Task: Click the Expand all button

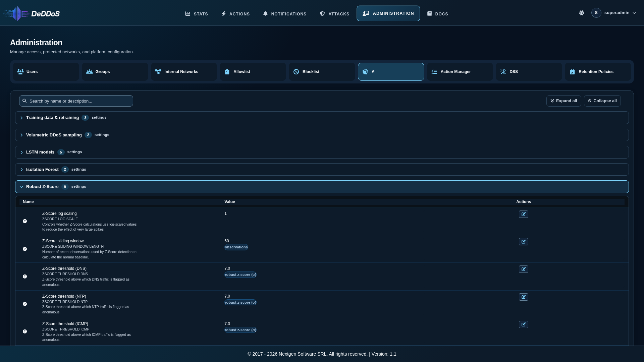Action: pos(563,101)
